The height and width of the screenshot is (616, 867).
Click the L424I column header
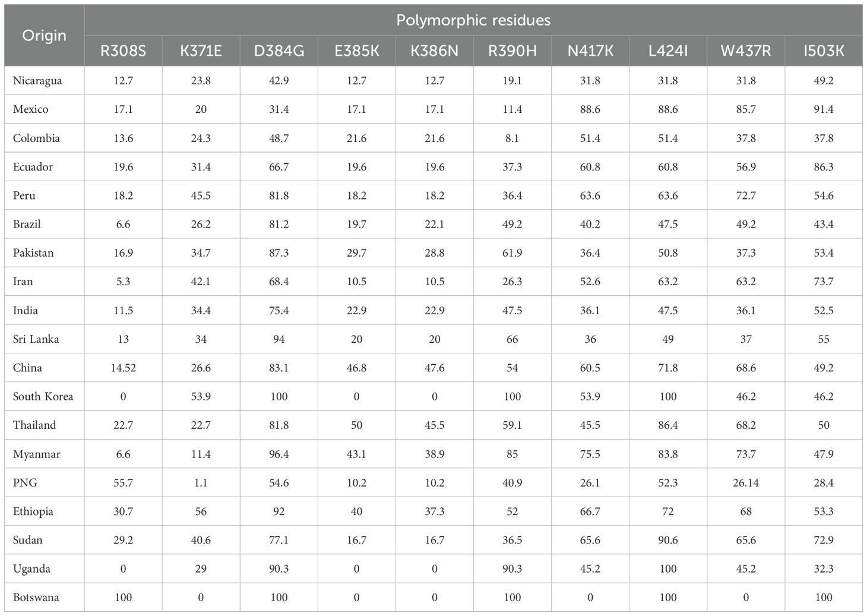click(667, 51)
